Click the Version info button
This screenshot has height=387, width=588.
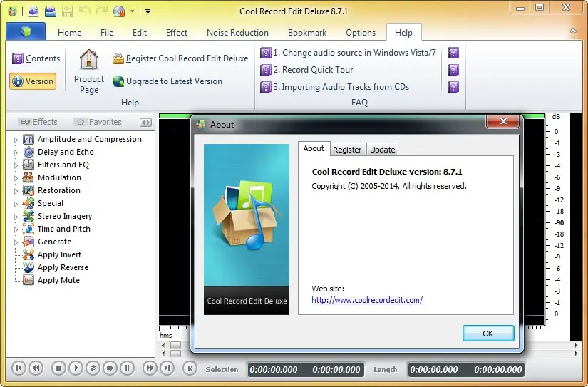[33, 81]
